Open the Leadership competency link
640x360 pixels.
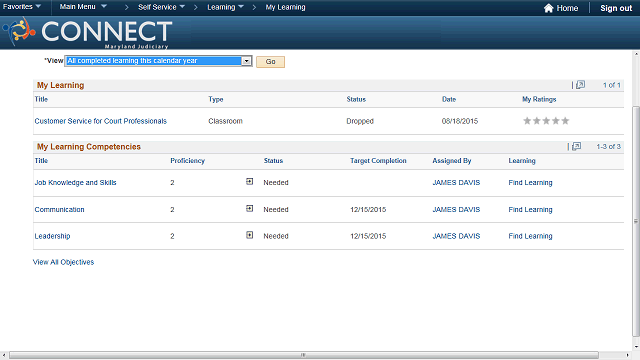pyautogui.click(x=52, y=236)
